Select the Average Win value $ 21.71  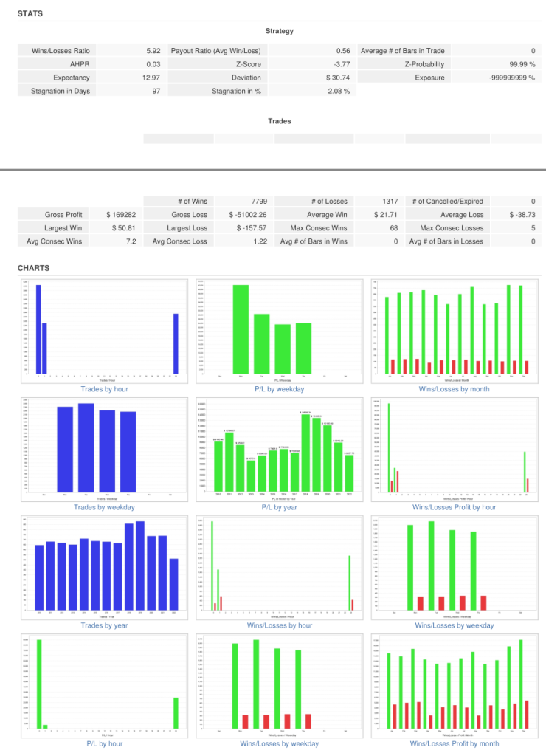point(386,215)
